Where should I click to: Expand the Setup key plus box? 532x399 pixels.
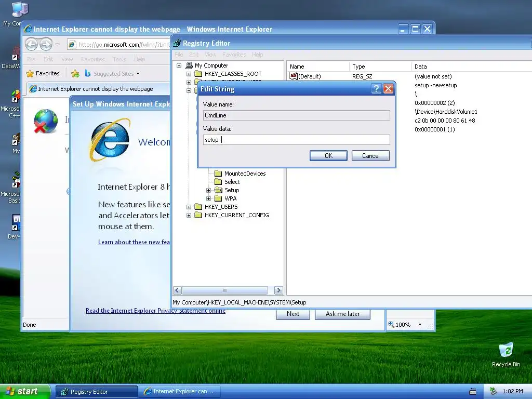(x=209, y=190)
